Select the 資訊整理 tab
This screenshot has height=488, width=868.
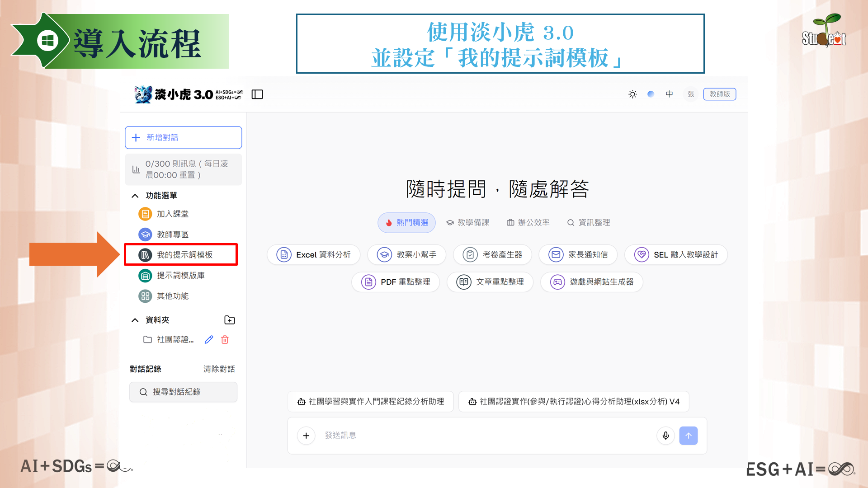[589, 222]
